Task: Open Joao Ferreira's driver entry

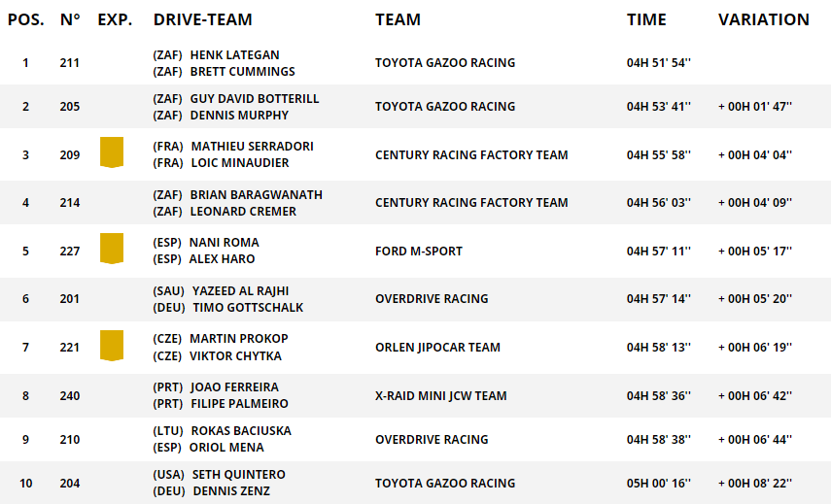Action: coord(234,387)
